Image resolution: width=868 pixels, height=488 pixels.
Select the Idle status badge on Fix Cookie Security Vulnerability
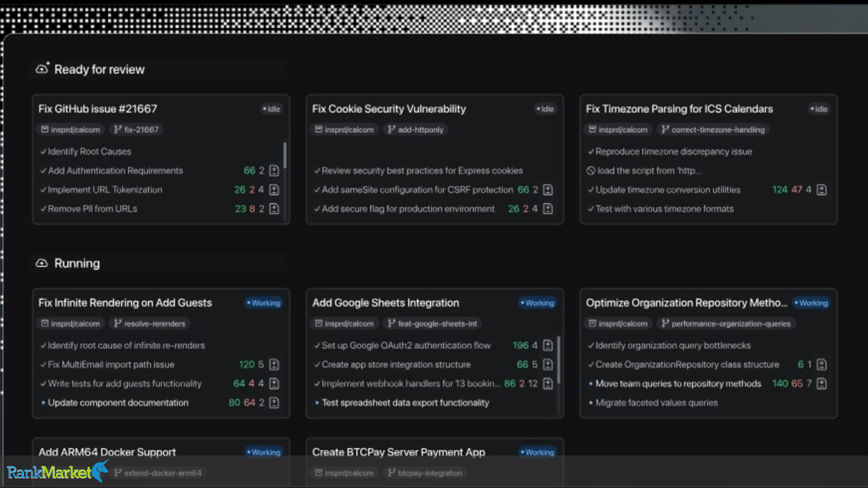(545, 109)
